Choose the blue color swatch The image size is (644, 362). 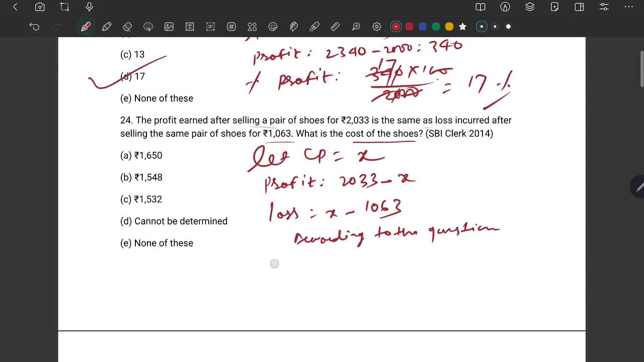pos(423,27)
